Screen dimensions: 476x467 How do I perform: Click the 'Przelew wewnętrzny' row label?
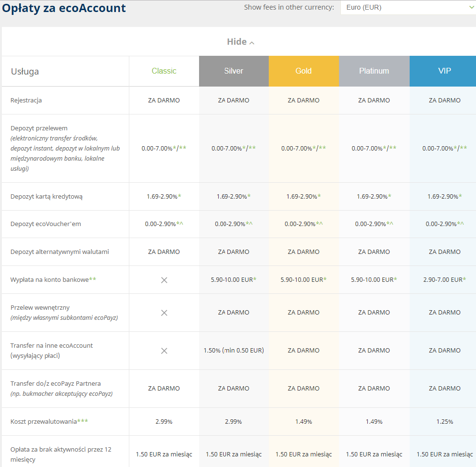click(40, 308)
